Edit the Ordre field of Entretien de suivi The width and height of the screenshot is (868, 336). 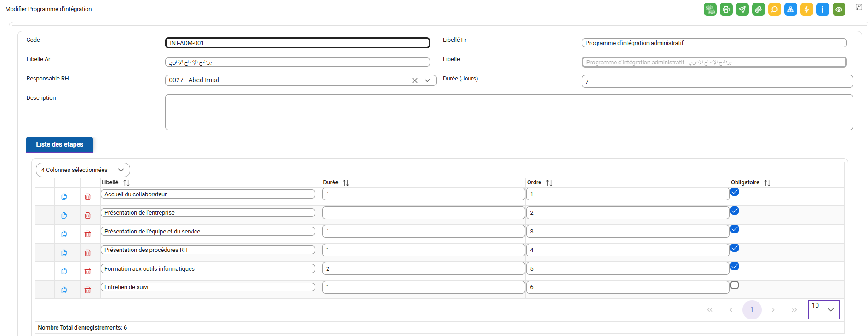coord(628,287)
